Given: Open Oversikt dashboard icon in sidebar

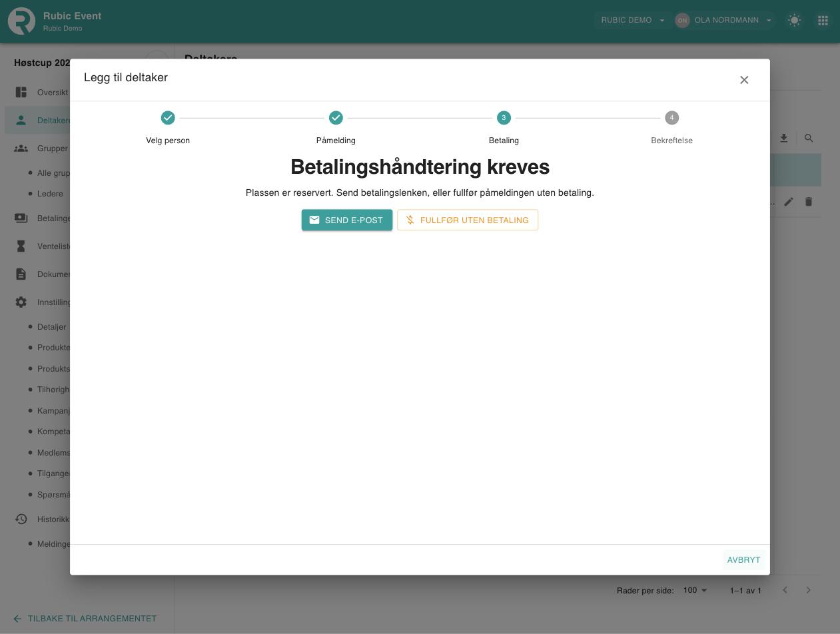Looking at the screenshot, I should [x=21, y=93].
